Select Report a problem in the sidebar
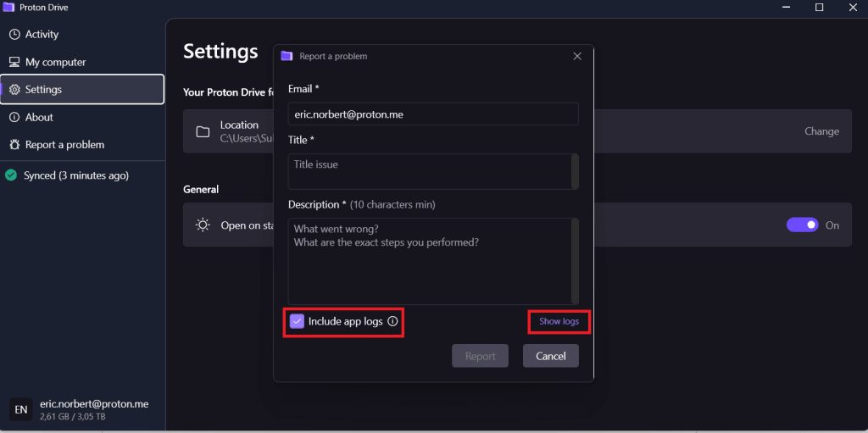 pos(82,145)
